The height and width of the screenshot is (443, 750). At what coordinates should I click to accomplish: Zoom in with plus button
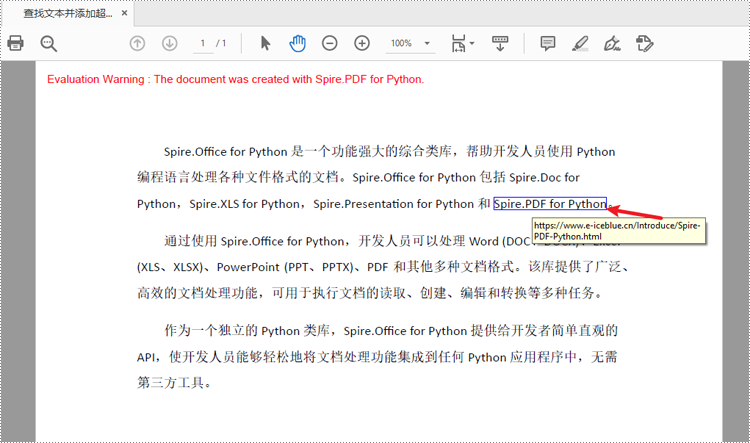pyautogui.click(x=362, y=44)
